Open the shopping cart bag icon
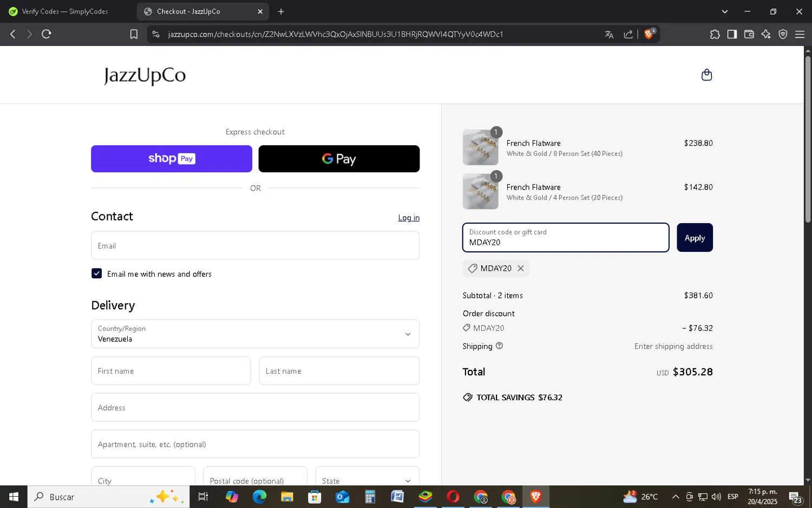Viewport: 812px width, 508px height. click(x=706, y=75)
